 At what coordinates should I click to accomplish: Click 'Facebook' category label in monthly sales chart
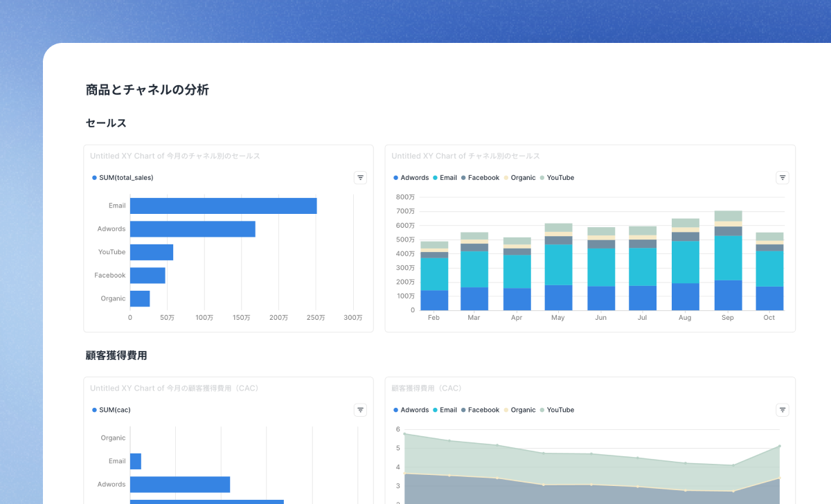click(110, 276)
